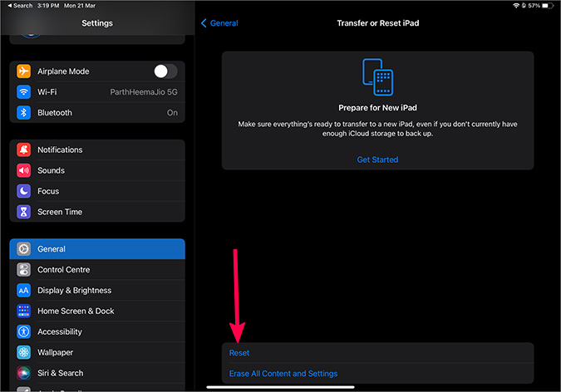Tap the Sounds speaker icon
Screen dimensions: 561x392
click(x=23, y=170)
